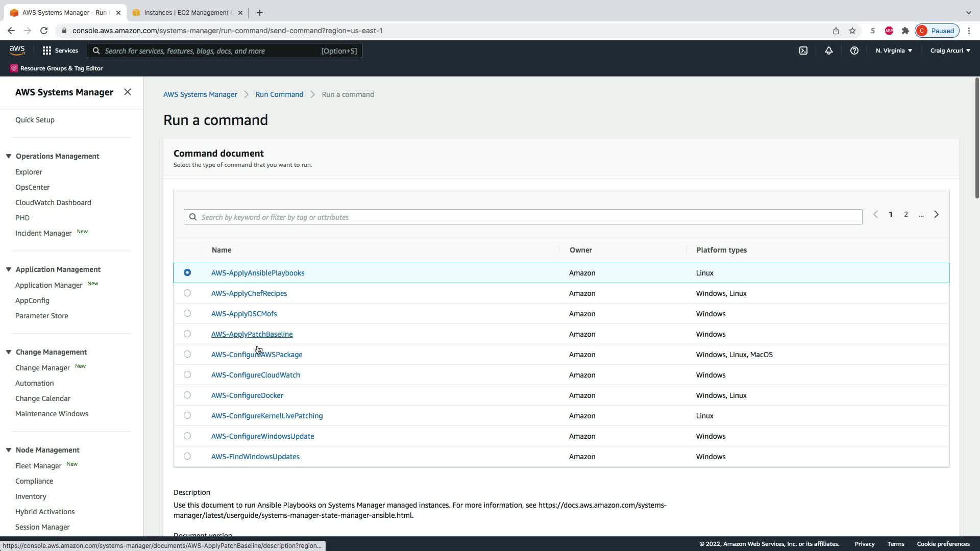The height and width of the screenshot is (551, 980).
Task: Switch to the EC2 Instances browser tab
Action: point(187,13)
